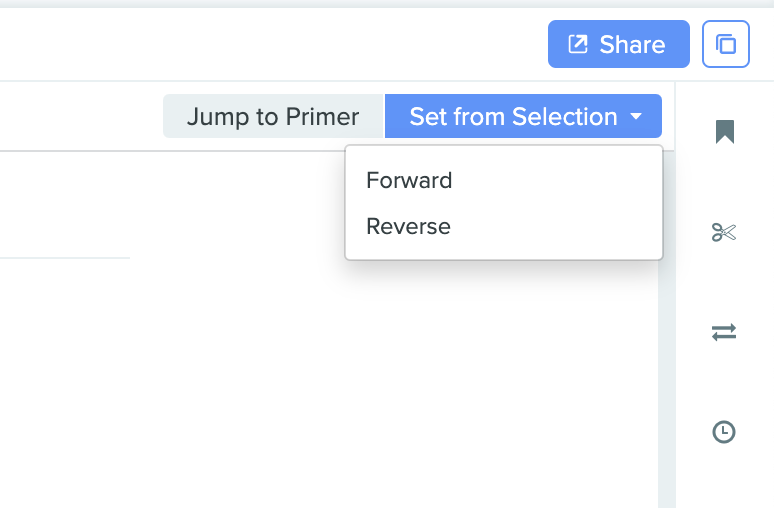Collapse the Set from Selection caret arrow

point(636,117)
